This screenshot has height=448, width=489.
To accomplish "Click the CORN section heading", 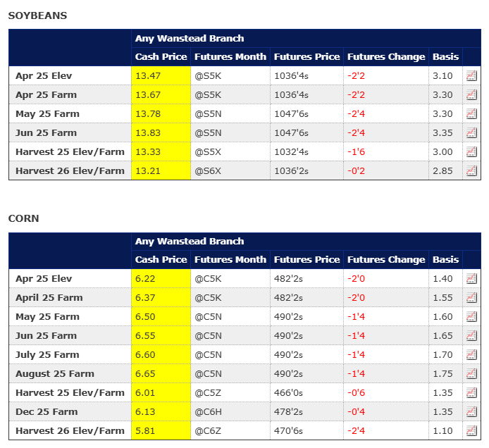I will [24, 218].
